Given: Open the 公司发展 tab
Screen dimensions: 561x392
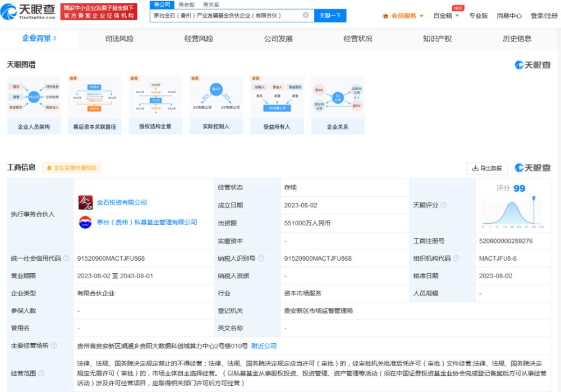Looking at the screenshot, I should pyautogui.click(x=278, y=39).
